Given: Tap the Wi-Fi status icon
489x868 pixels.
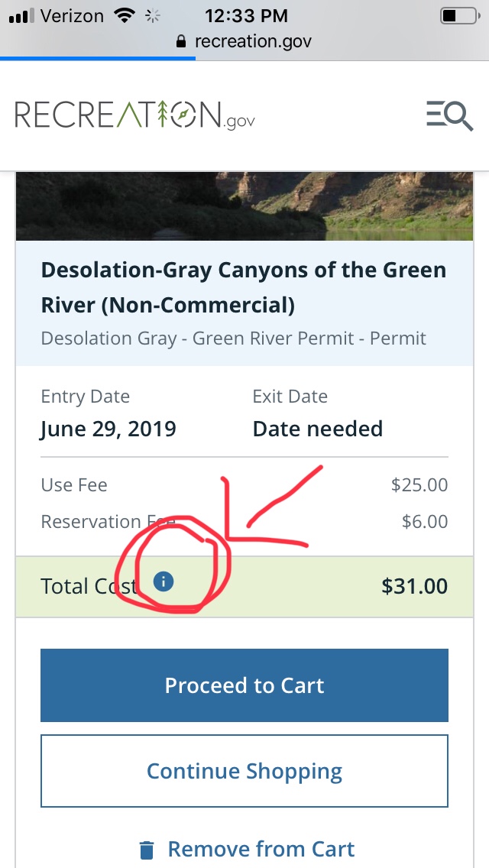Looking at the screenshot, I should [122, 15].
